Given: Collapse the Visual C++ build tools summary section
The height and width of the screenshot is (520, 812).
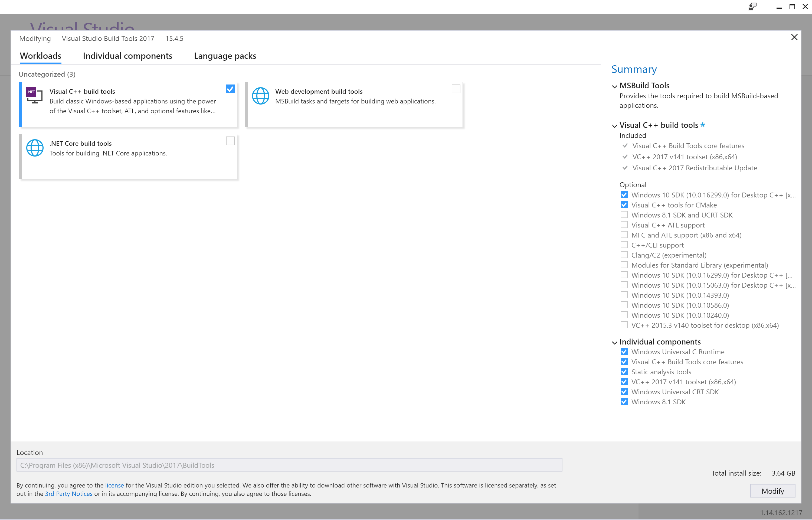Looking at the screenshot, I should pos(614,126).
